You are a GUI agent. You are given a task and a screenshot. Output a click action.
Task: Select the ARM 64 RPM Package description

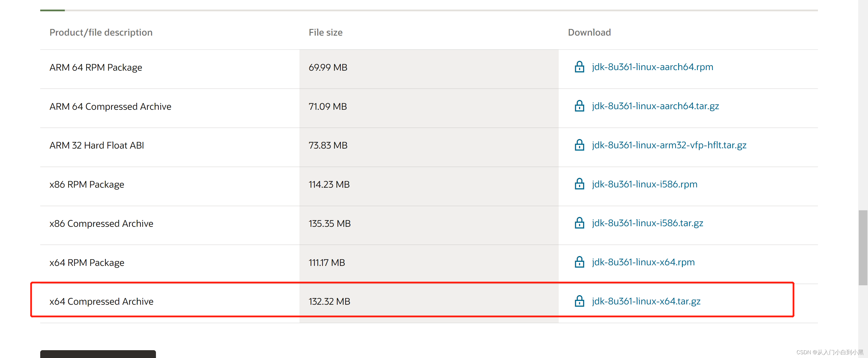click(96, 67)
